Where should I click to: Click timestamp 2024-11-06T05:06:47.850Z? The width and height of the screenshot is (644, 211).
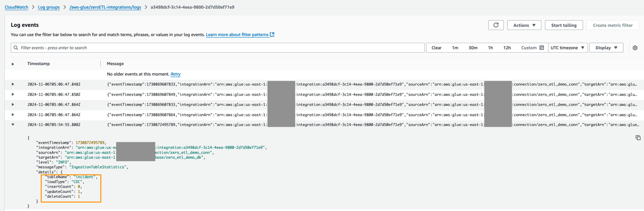[x=54, y=94]
